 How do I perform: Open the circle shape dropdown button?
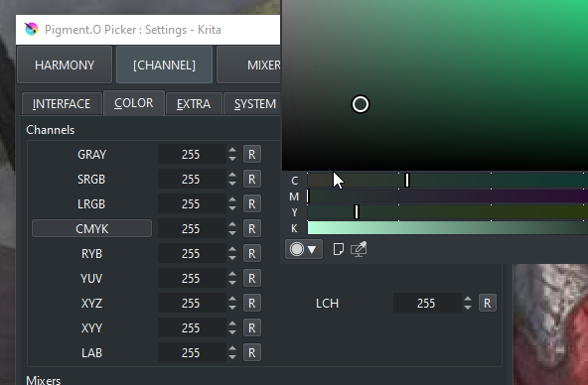pos(304,249)
